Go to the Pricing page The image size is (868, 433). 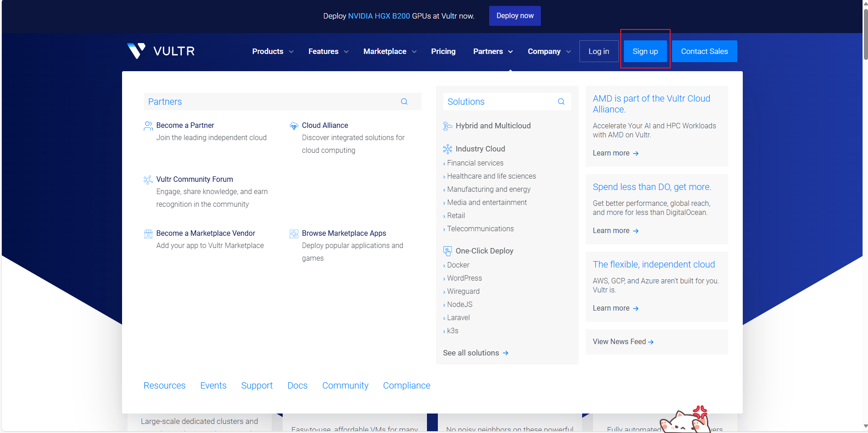tap(443, 52)
